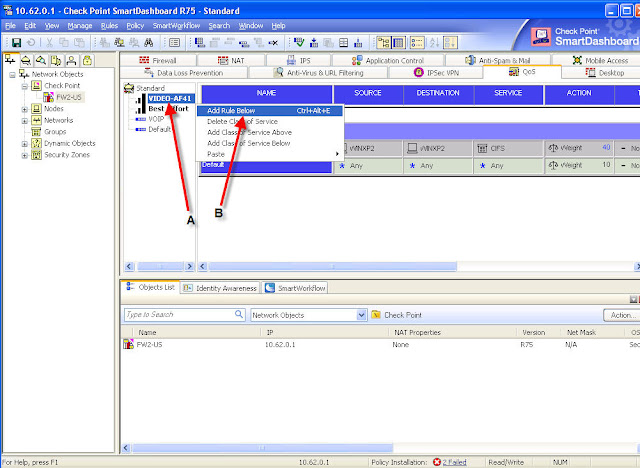Image resolution: width=640 pixels, height=468 pixels.
Task: Select the FW2-US gateway in tree
Action: coord(69,97)
